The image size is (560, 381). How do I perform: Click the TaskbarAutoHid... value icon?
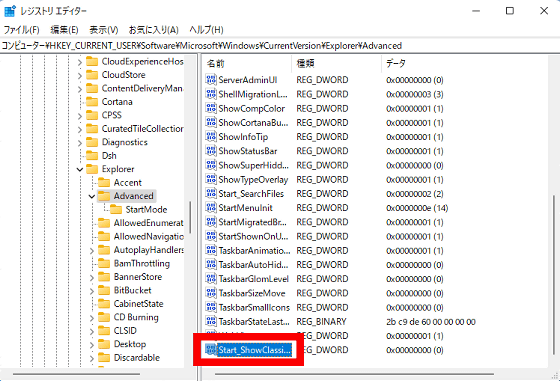tap(211, 265)
